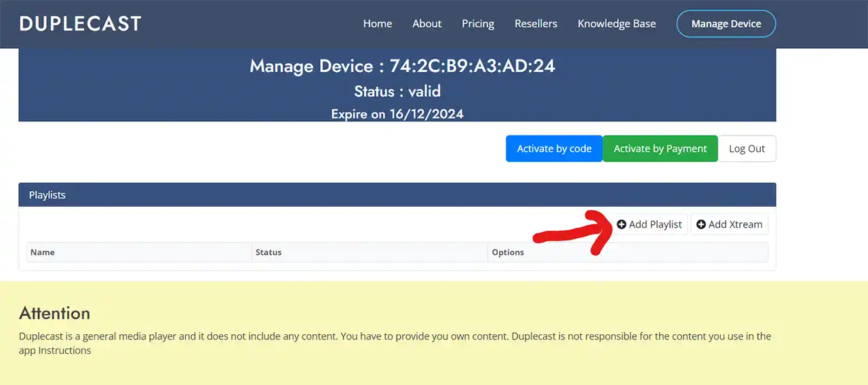Open the Instructions link in Attention notice

coord(64,350)
